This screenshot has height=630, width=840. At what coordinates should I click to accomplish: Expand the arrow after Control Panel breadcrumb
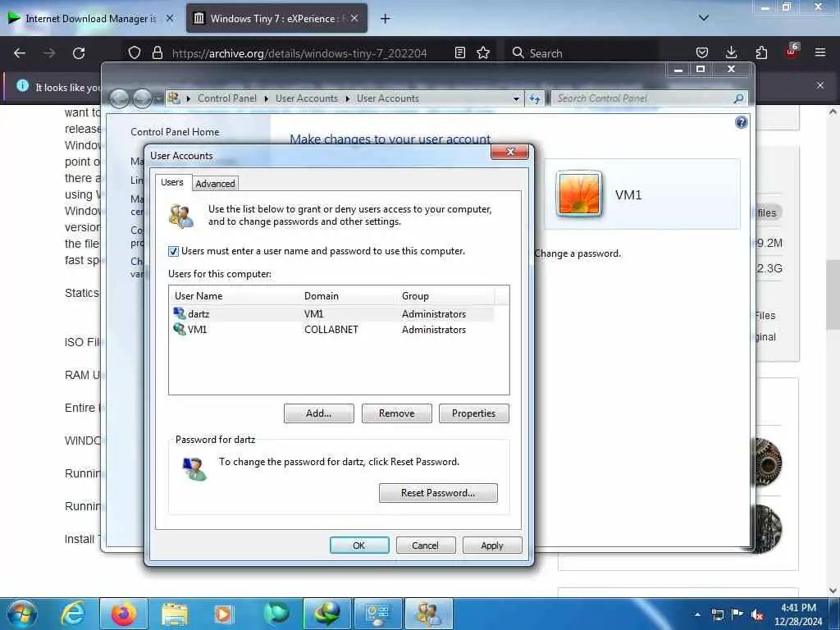pos(267,98)
